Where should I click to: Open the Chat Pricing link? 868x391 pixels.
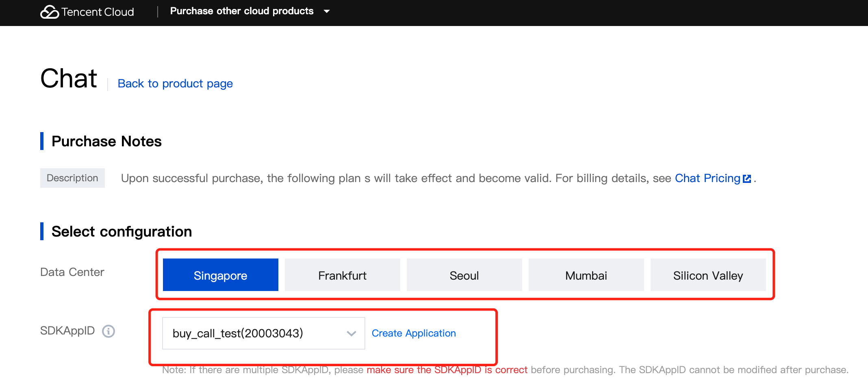tap(707, 178)
